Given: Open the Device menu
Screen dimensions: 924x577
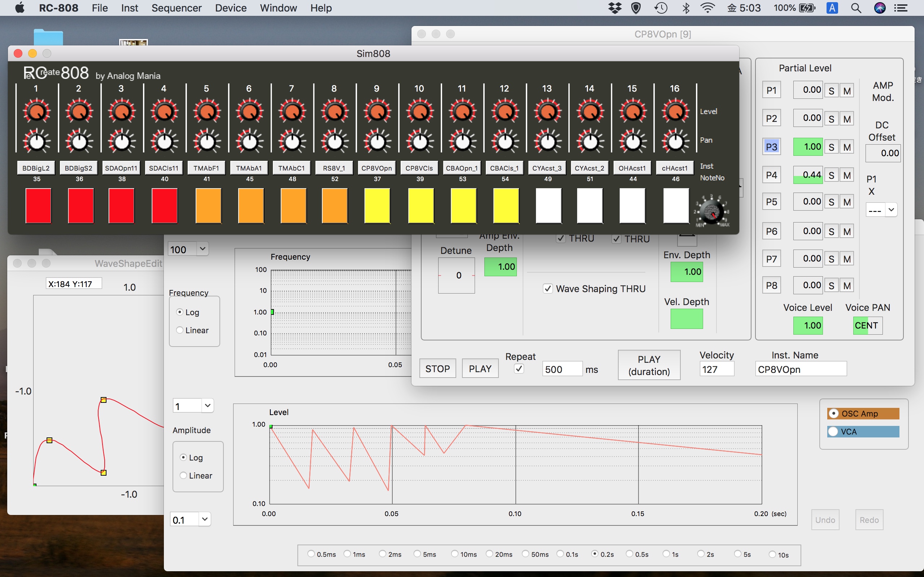Looking at the screenshot, I should [x=231, y=8].
